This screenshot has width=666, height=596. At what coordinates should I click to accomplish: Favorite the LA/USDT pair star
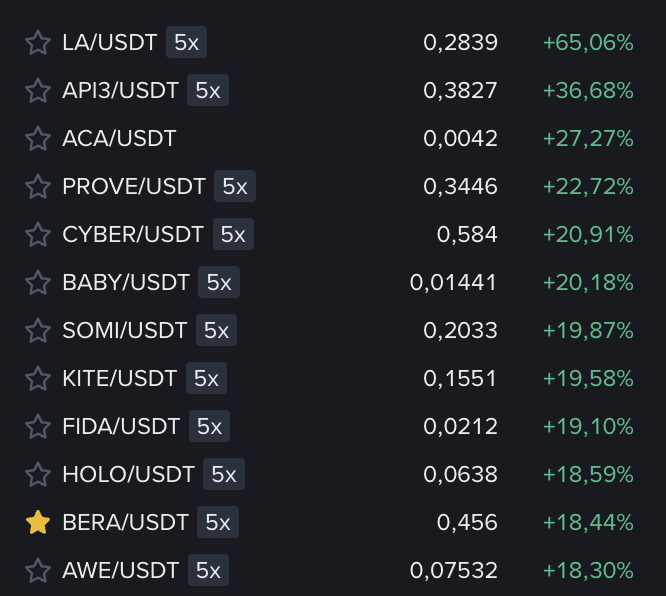coord(38,43)
